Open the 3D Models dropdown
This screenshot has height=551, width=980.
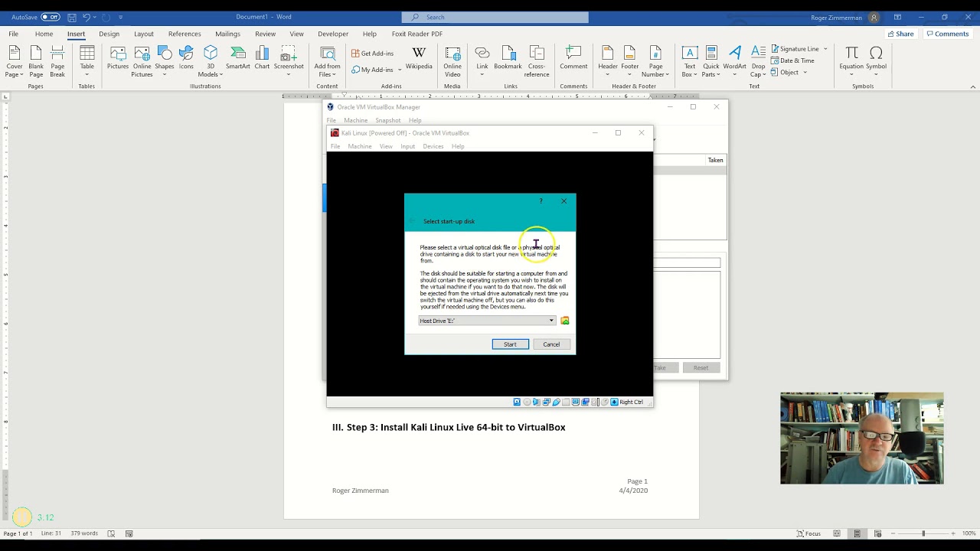click(211, 61)
